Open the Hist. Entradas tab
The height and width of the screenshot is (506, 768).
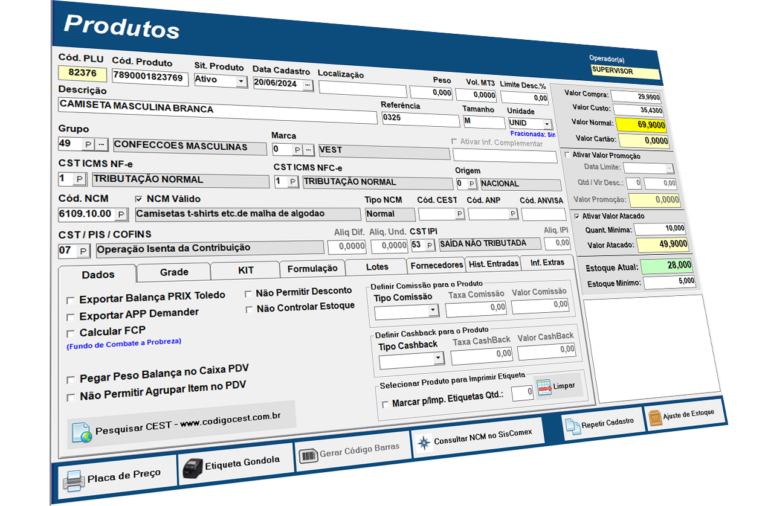[493, 264]
